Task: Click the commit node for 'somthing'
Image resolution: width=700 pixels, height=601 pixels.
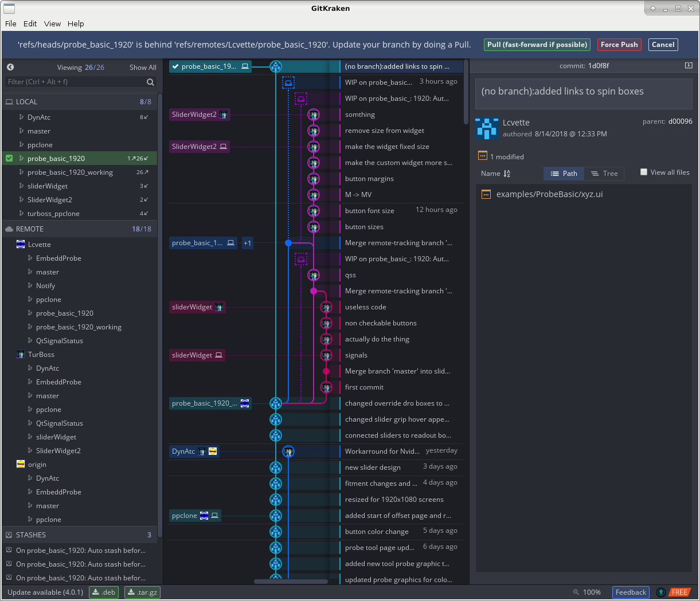Action: (313, 115)
